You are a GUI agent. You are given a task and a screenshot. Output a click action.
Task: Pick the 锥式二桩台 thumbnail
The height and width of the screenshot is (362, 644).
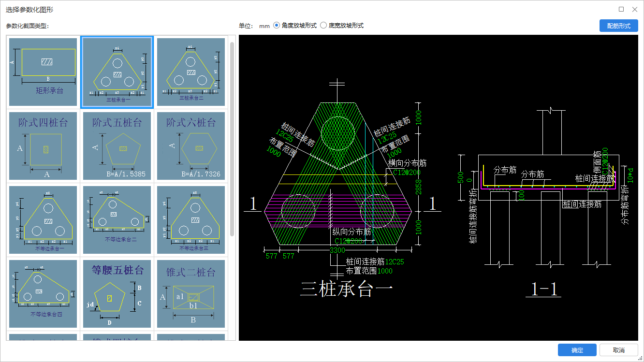pyautogui.click(x=191, y=294)
